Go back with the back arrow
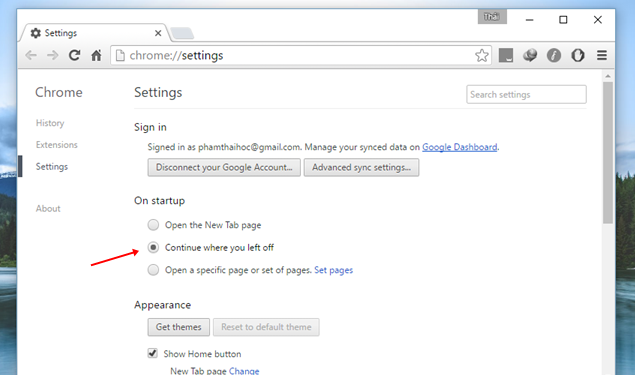Viewport: 635px width, 375px height. click(x=31, y=55)
